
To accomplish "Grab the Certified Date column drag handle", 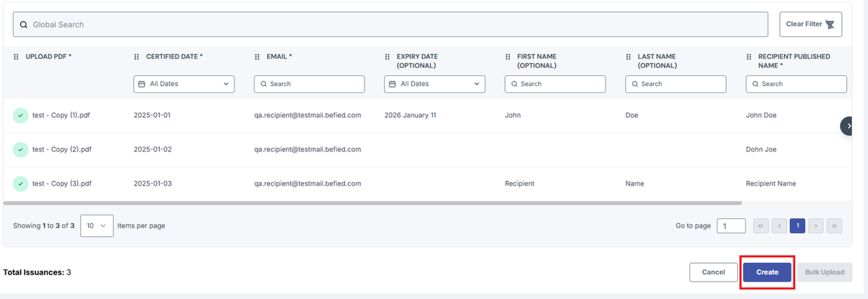I will click(x=137, y=56).
